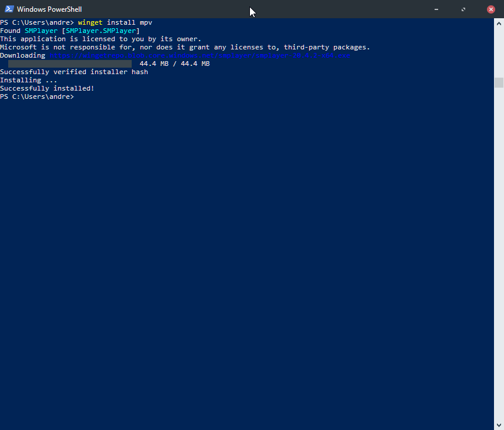This screenshot has height=430, width=504.
Task: Click the cyan 'SMPlayer' name after Found
Action: pos(41,31)
